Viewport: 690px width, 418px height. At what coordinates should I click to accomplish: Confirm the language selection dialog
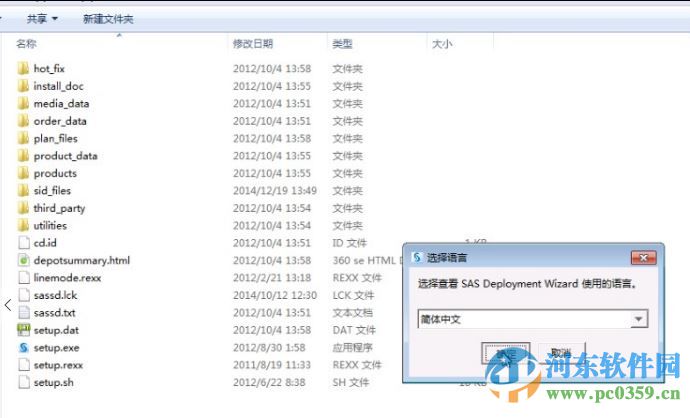[505, 353]
